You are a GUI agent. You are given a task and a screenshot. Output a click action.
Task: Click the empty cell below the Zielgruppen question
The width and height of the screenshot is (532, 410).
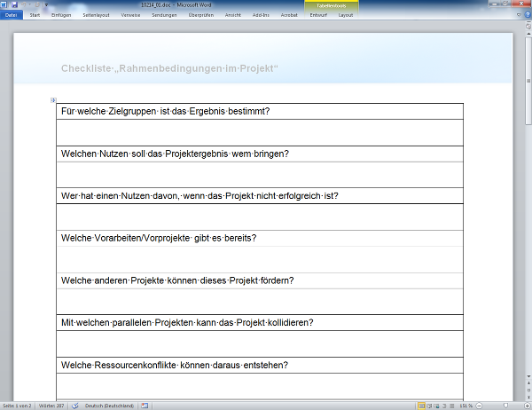click(259, 132)
